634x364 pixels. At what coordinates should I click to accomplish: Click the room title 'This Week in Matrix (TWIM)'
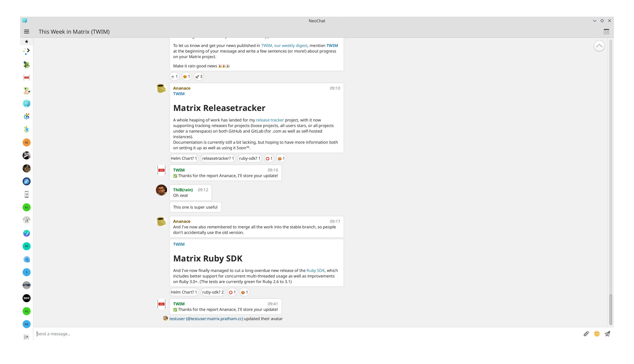74,32
